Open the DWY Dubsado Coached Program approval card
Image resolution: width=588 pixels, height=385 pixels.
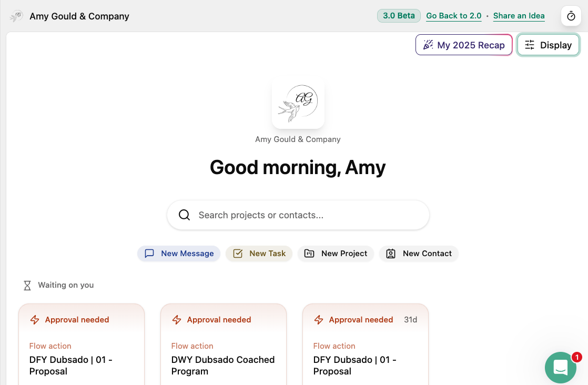tap(223, 347)
